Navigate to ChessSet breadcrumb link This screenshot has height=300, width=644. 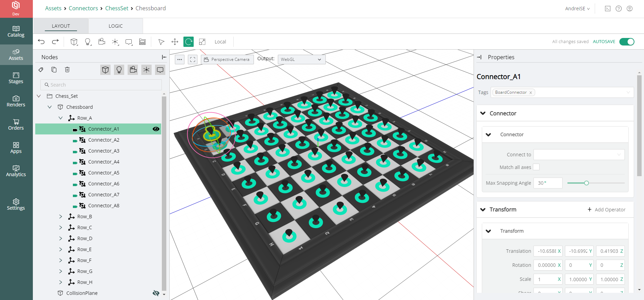(117, 8)
